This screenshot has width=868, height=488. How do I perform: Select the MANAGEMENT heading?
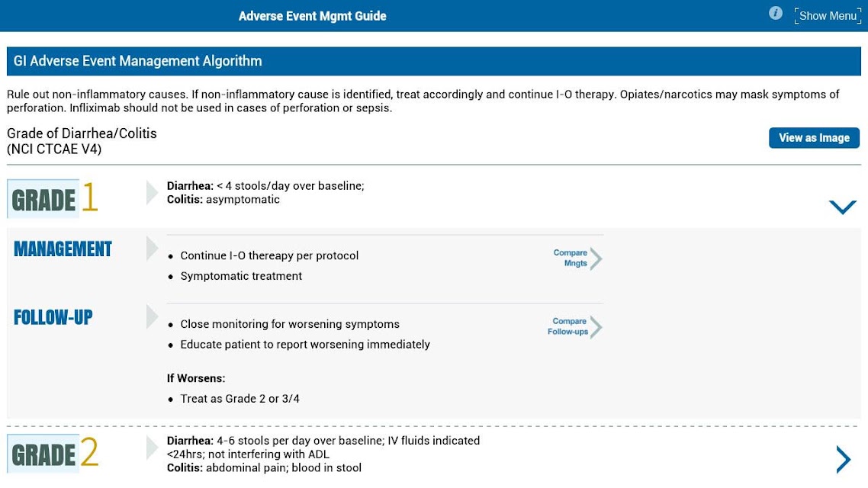pyautogui.click(x=63, y=249)
